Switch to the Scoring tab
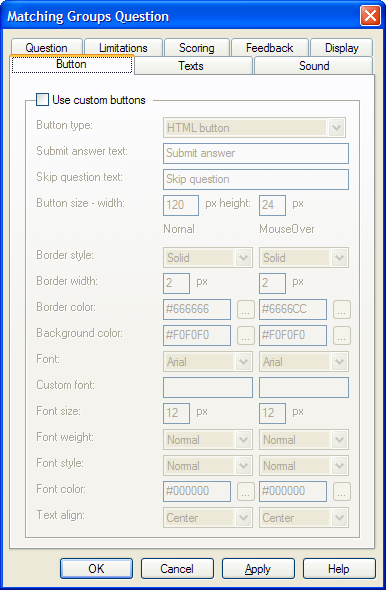Image resolution: width=386 pixels, height=590 pixels. (x=197, y=48)
